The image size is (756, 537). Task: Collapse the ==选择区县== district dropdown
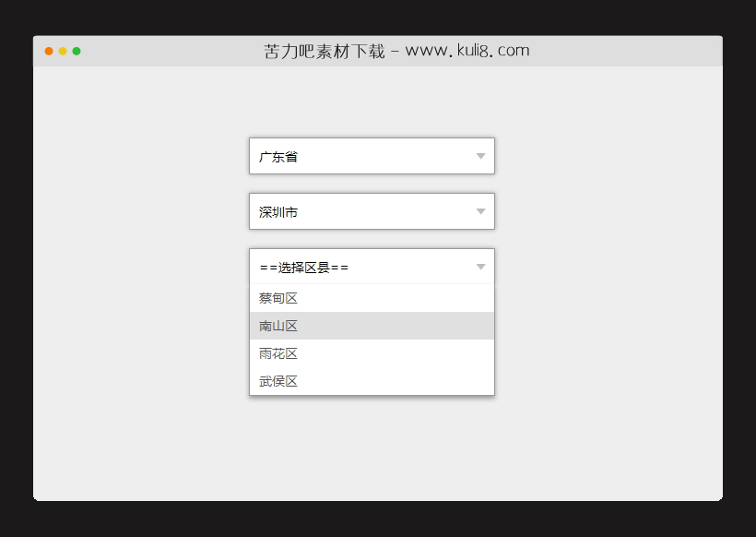[372, 267]
